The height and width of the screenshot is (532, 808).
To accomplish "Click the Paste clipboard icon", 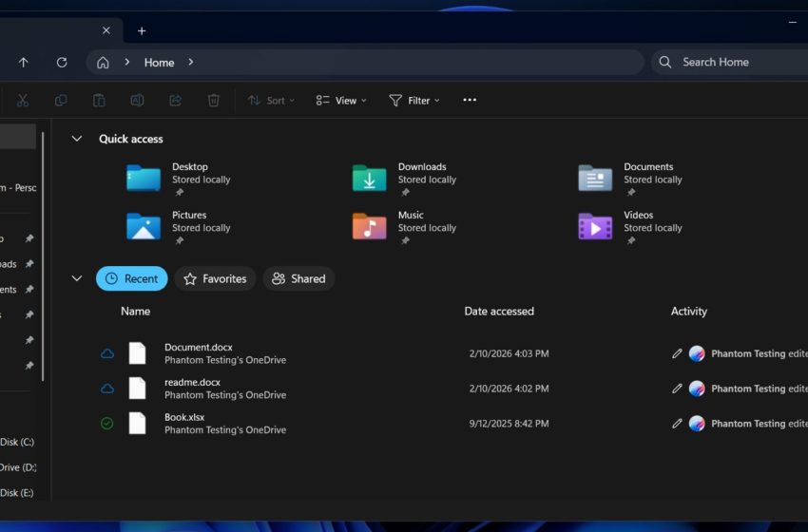I will [99, 101].
